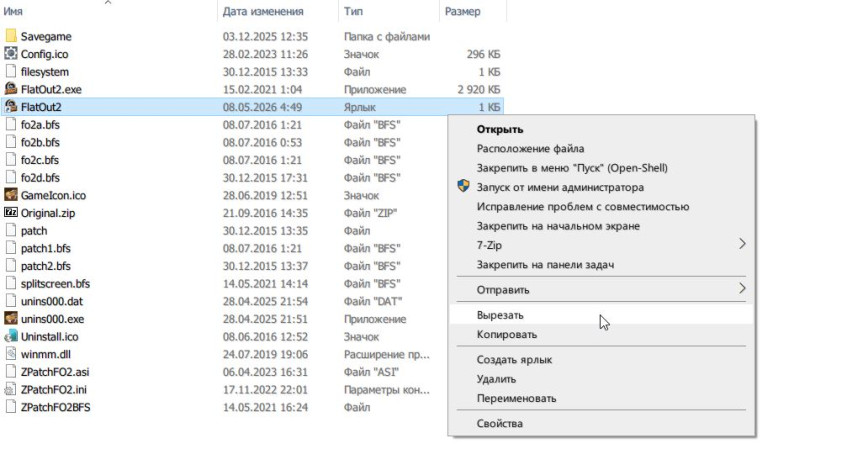Click the Original.zip archive icon
The width and height of the screenshot is (847, 449).
(x=11, y=212)
